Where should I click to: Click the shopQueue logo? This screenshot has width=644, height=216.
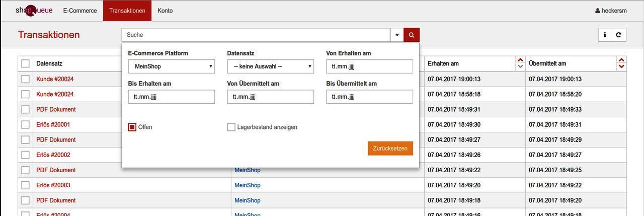pyautogui.click(x=33, y=11)
